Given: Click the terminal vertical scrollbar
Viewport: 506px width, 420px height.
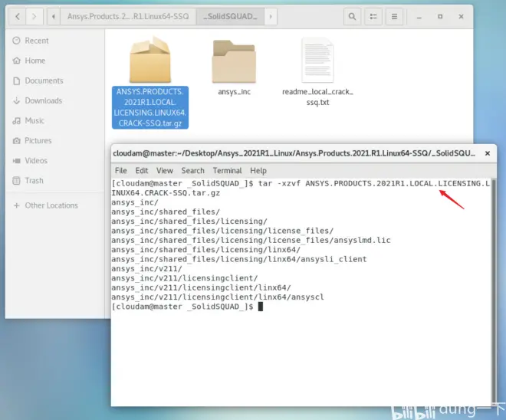Looking at the screenshot, I should tap(494, 292).
